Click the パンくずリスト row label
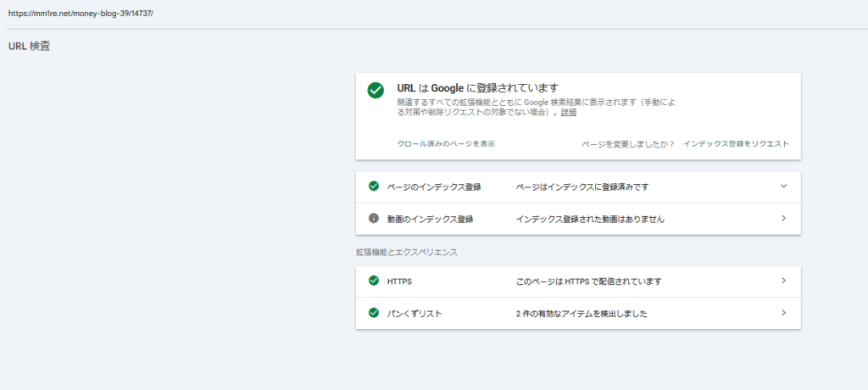This screenshot has height=390, width=868. pos(415,314)
